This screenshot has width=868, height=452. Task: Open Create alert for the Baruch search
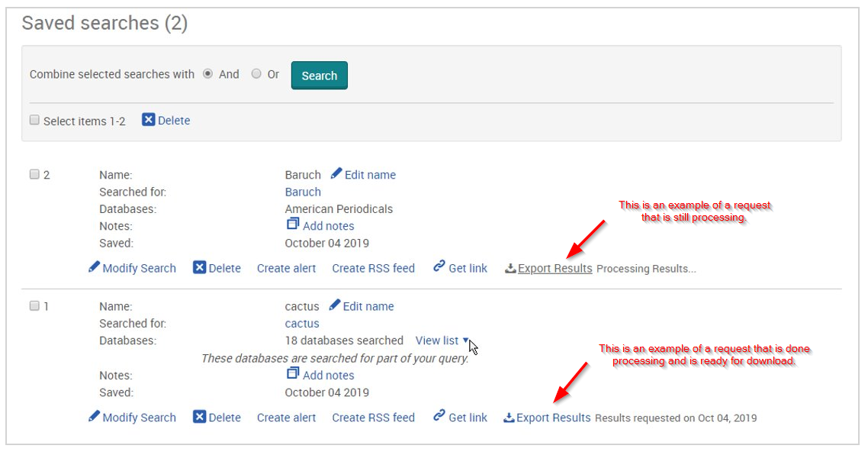[286, 268]
